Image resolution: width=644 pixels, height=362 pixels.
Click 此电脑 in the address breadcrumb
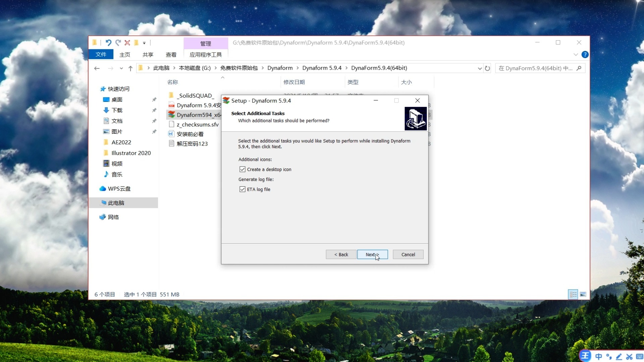pos(161,68)
